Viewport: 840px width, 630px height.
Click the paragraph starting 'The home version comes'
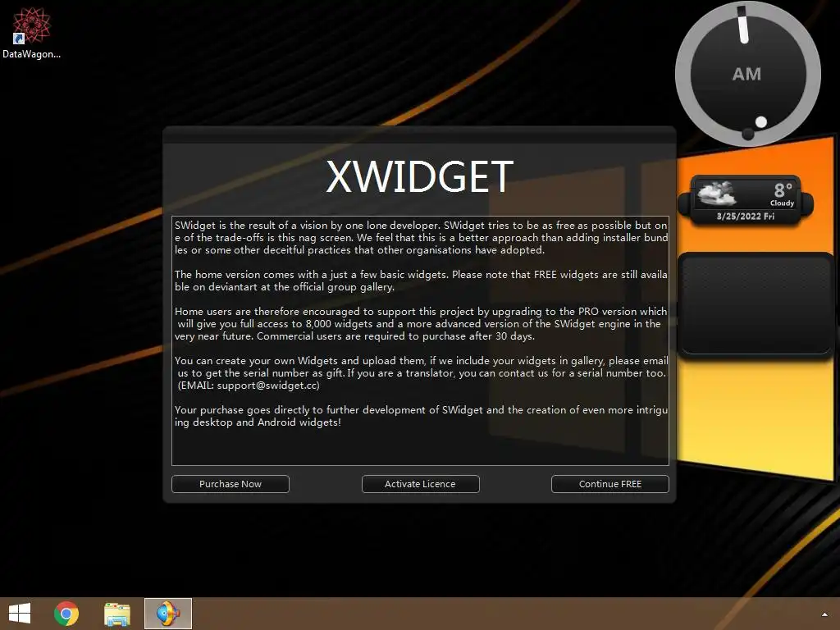pyautogui.click(x=421, y=281)
